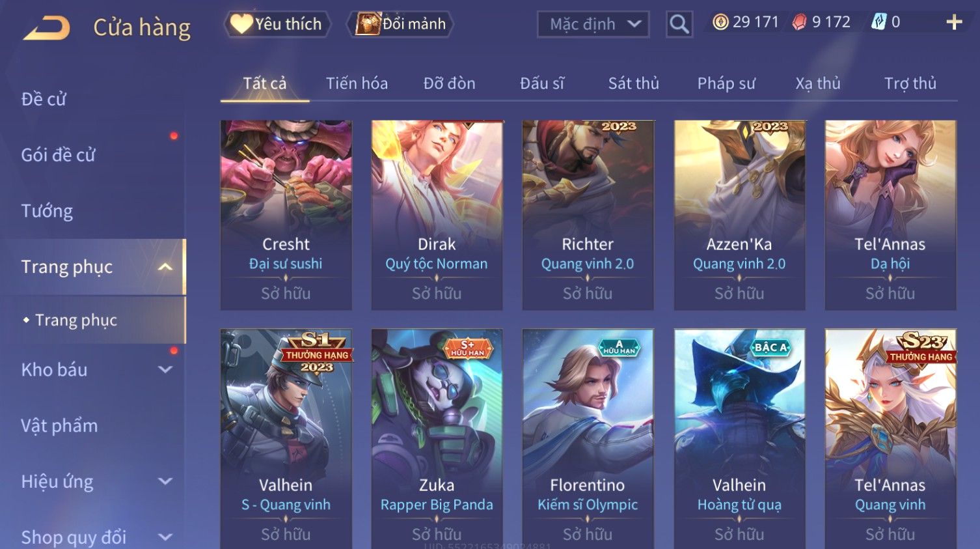Open the search magnifier icon
This screenshot has height=549, width=980.
click(679, 24)
